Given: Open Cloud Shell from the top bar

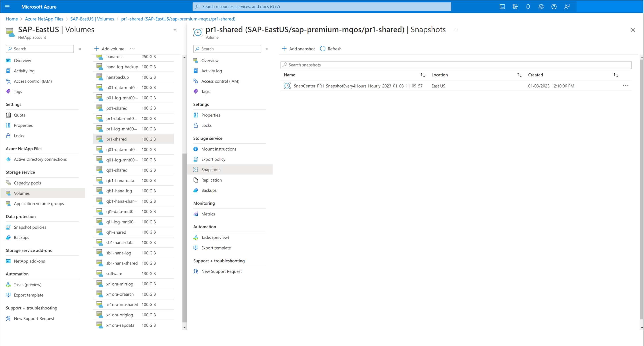Looking at the screenshot, I should 502,7.
